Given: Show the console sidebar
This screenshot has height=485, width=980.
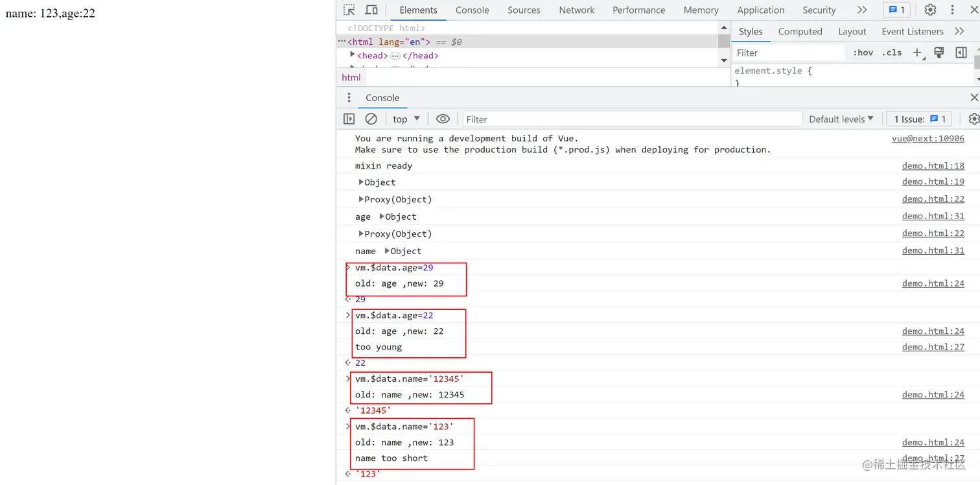Looking at the screenshot, I should (x=349, y=119).
